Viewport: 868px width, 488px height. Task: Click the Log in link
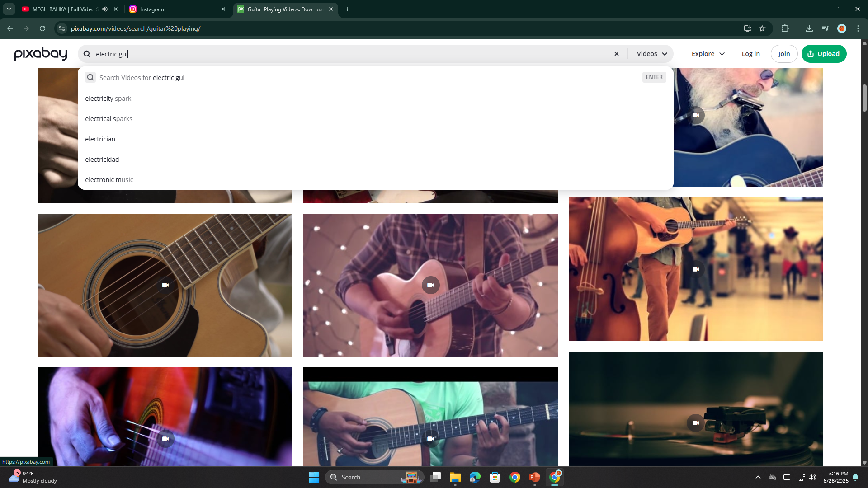(x=750, y=54)
